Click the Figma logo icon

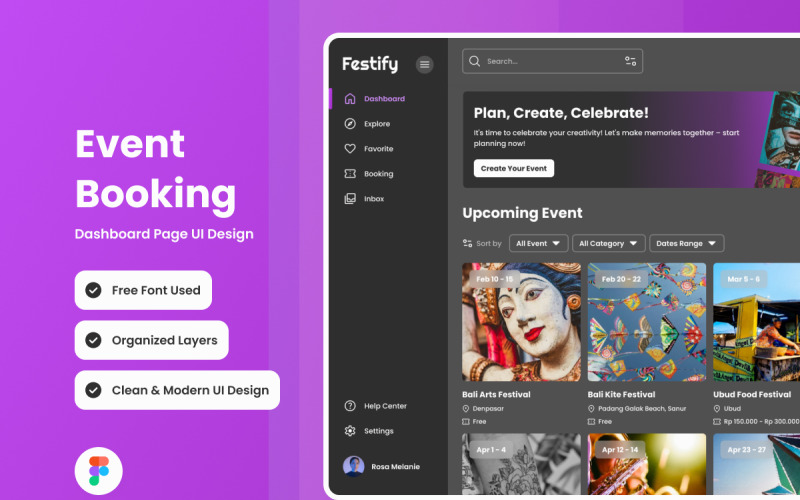tap(98, 471)
